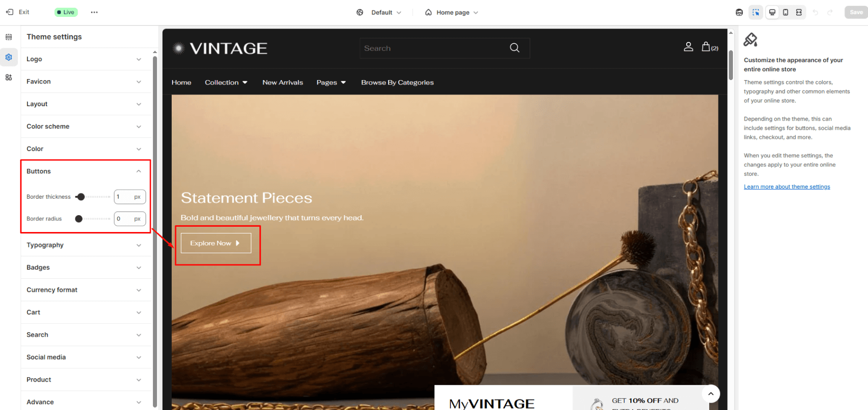Open the Theme settings gear tab
This screenshot has height=410, width=868.
[x=9, y=57]
